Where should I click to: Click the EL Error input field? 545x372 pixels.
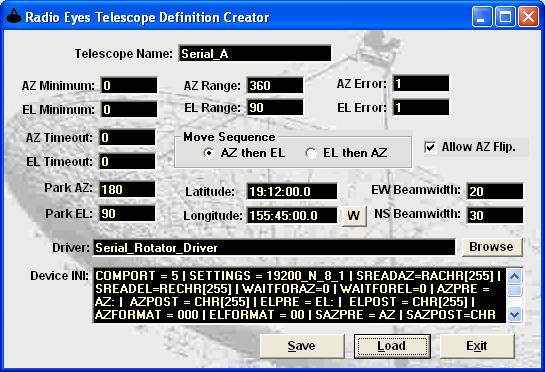coord(421,107)
